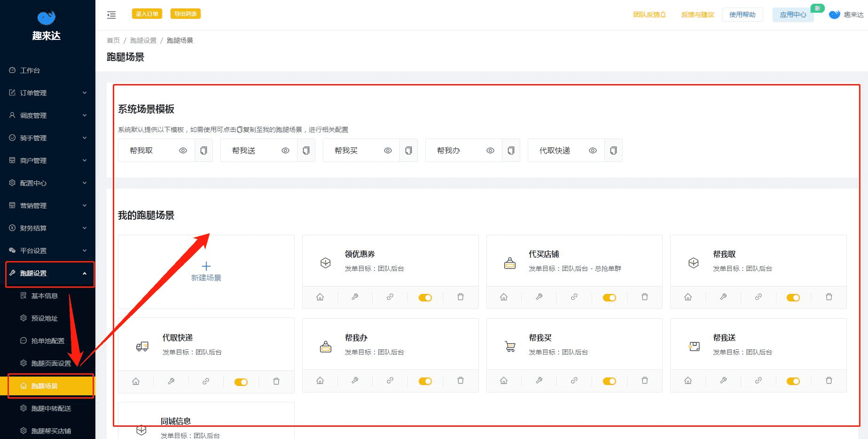Toggle the 帮我买 scene card switch
868x439 pixels.
pos(610,381)
